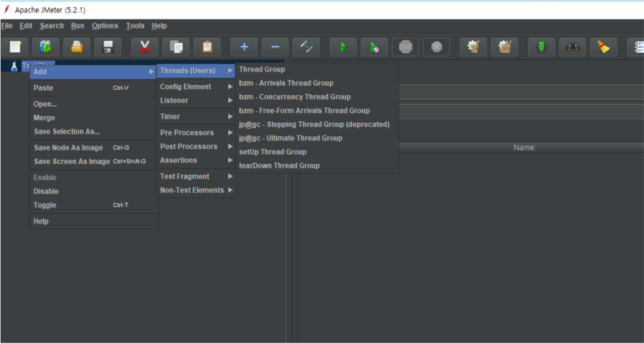Expand the Pre Processors submenu
Image resolution: width=644 pixels, height=344 pixels.
(x=196, y=133)
